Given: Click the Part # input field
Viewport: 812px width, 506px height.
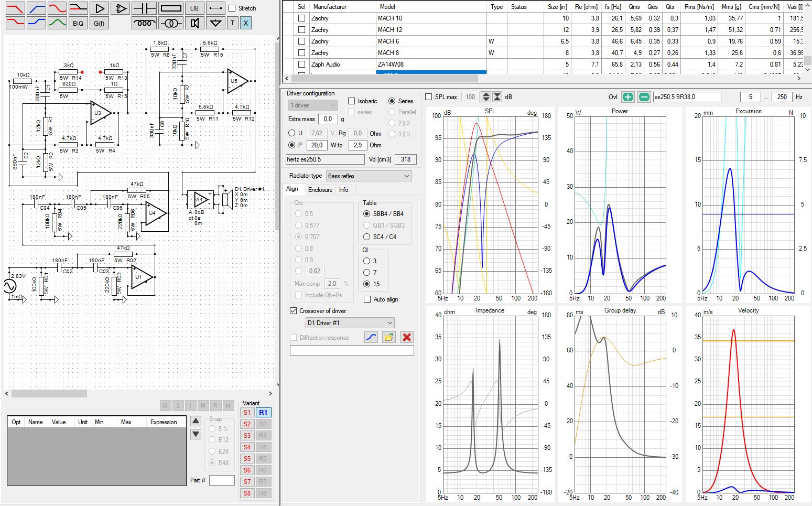Looking at the screenshot, I should click(222, 480).
